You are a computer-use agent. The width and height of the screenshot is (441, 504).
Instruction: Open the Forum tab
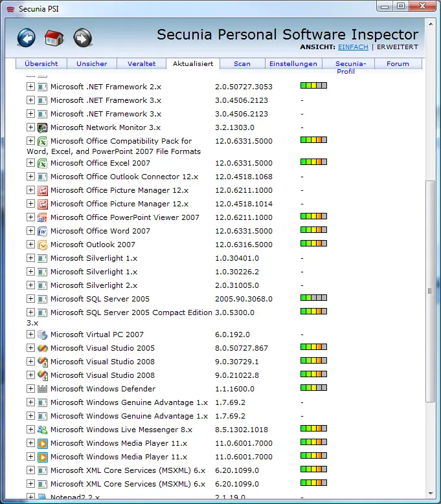398,63
